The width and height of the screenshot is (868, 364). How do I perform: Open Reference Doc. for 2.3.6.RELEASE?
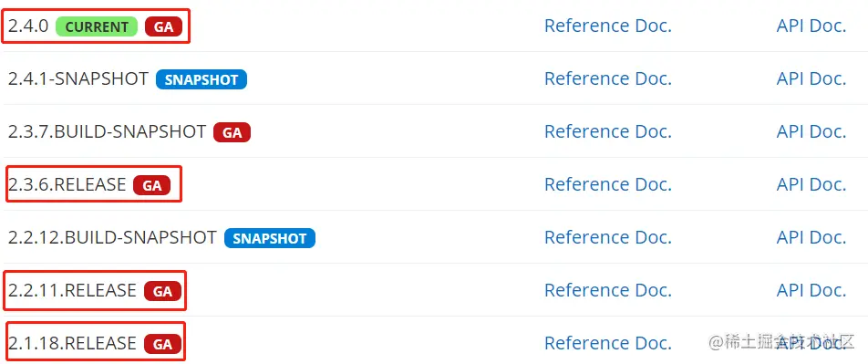click(x=608, y=184)
